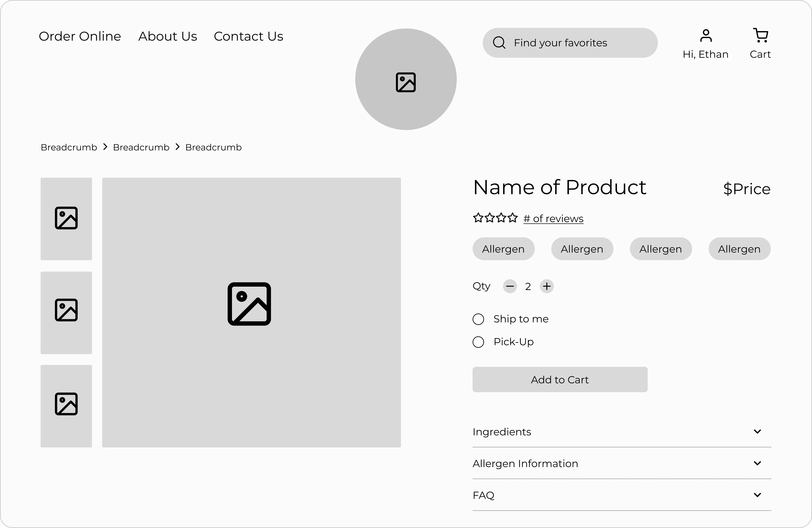Click the last Breadcrumb link
Image resolution: width=812 pixels, height=528 pixels.
pyautogui.click(x=214, y=147)
